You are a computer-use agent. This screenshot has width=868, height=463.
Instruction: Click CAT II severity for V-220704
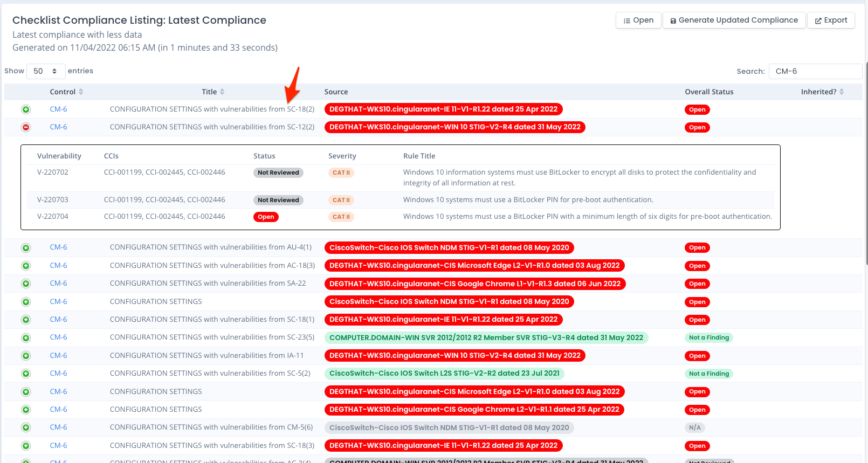tap(341, 217)
